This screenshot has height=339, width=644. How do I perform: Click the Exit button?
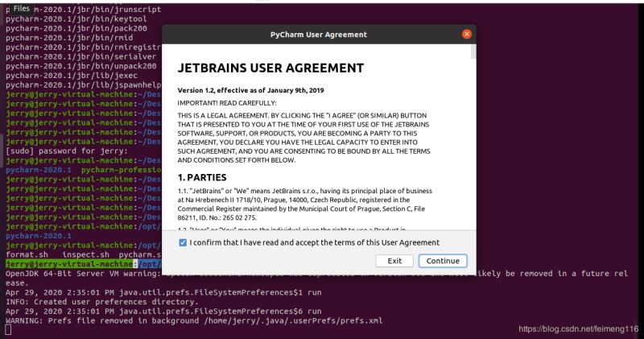394,261
